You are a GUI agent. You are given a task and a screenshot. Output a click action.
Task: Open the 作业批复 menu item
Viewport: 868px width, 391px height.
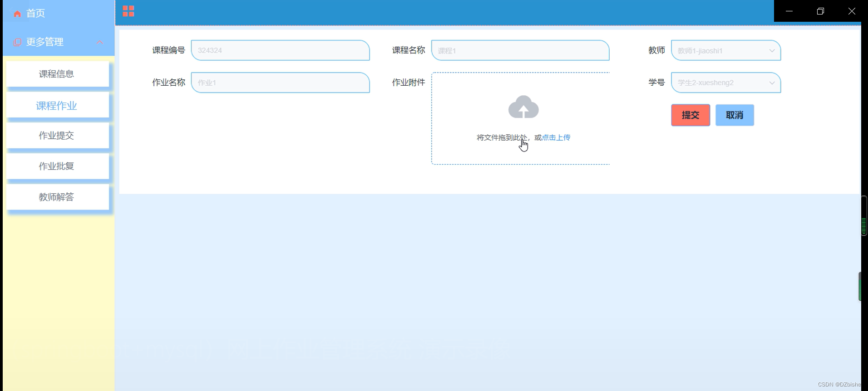tap(58, 166)
